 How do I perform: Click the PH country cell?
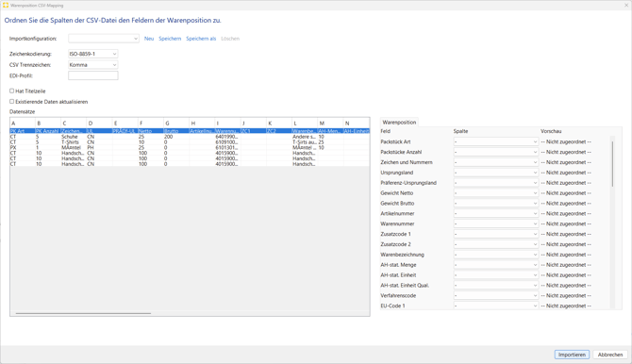[99, 147]
